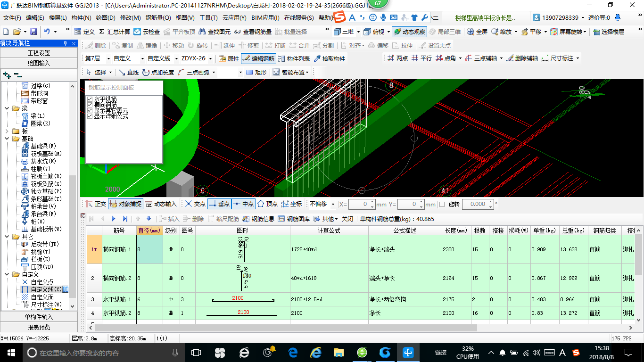644x362 pixels.
Task: Enable 交点 (intersection) snap
Action: click(195, 204)
